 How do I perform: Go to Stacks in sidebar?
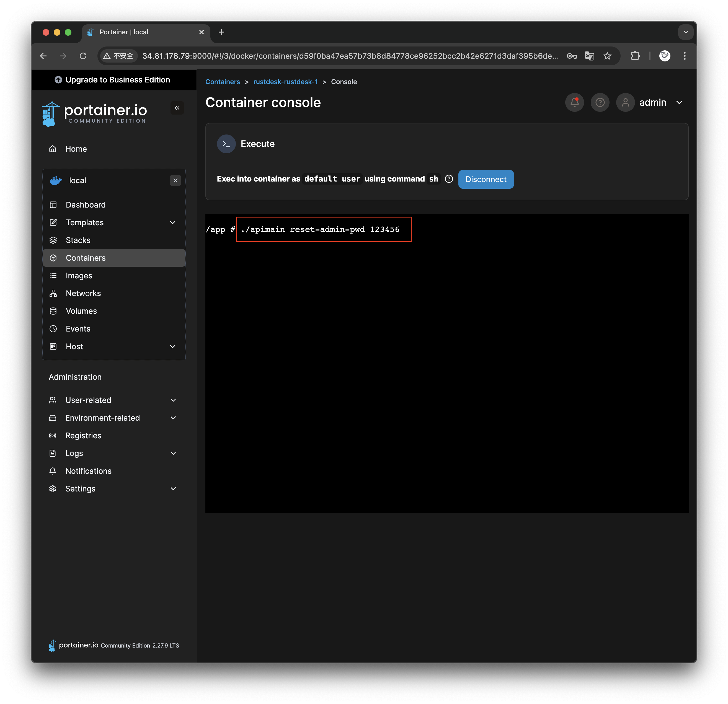78,240
